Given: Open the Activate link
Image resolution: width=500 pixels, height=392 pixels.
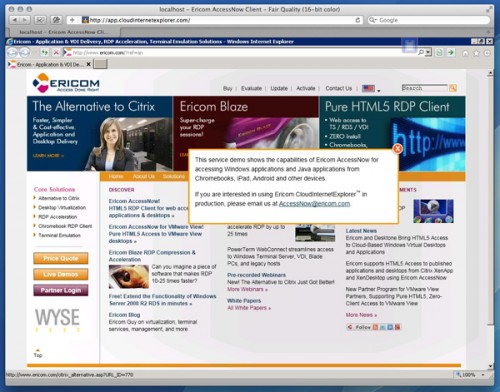Looking at the screenshot, I should tap(306, 88).
